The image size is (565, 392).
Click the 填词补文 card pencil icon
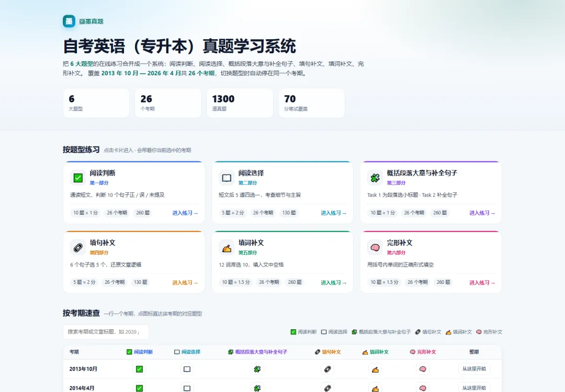(227, 247)
